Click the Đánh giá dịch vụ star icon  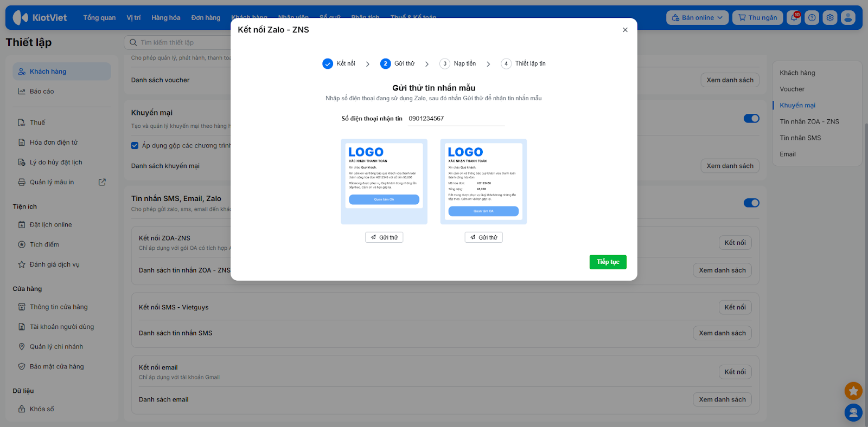click(22, 265)
